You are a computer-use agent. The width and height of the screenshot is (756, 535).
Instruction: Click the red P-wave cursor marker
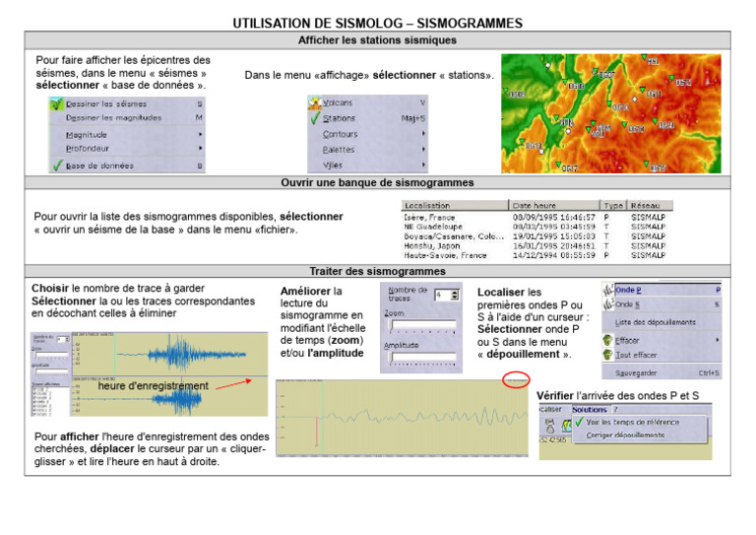[x=316, y=432]
